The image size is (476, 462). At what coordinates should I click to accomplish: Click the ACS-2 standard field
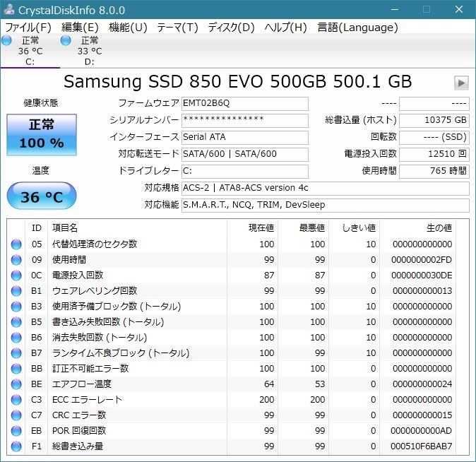(326, 189)
